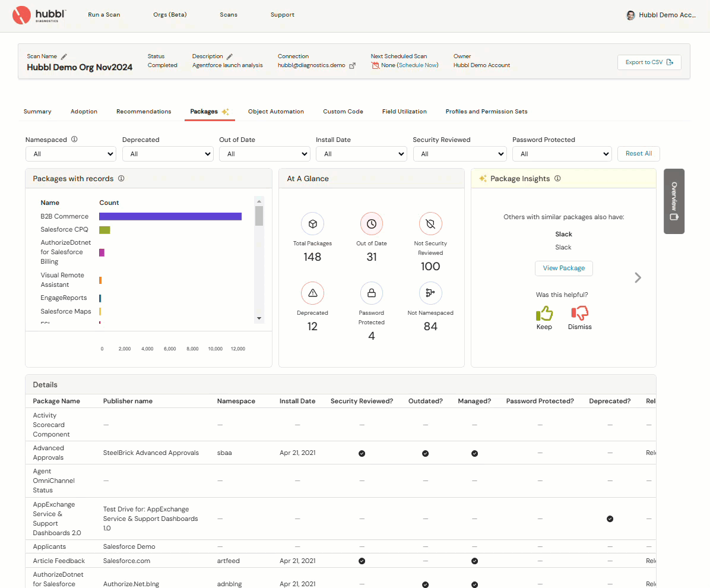Viewport: 710px width, 588px height.
Task: Click the Export to CSV button
Action: (649, 62)
